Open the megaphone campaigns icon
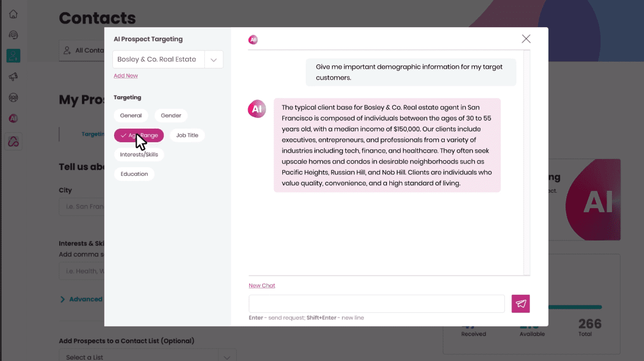Image resolution: width=644 pixels, height=361 pixels. [x=14, y=77]
